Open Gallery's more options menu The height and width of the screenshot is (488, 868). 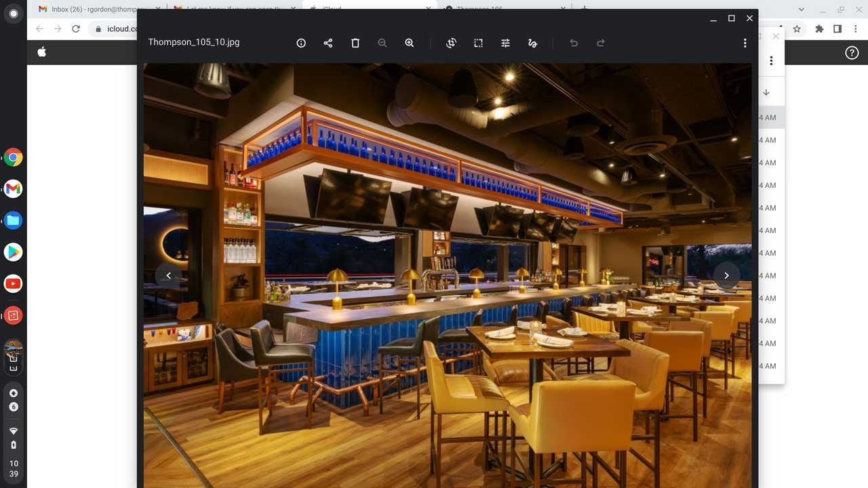point(745,43)
